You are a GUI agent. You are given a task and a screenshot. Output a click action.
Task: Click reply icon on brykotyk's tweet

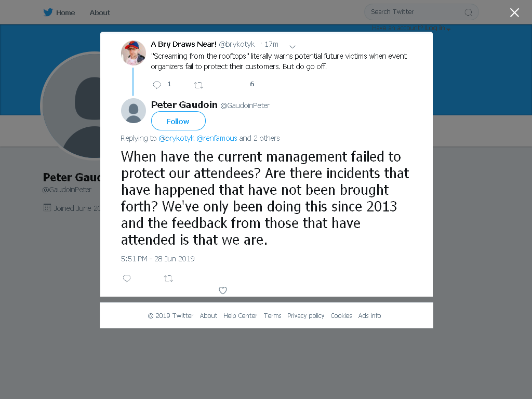click(157, 85)
